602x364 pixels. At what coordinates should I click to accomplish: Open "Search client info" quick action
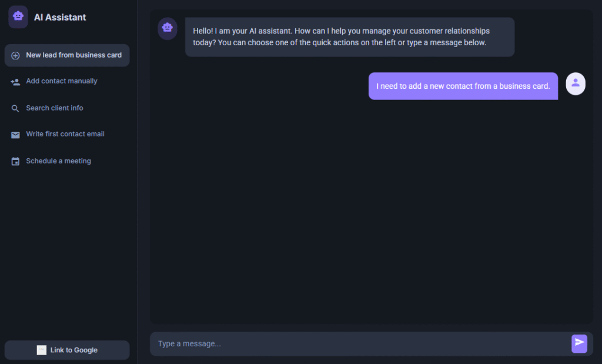55,108
